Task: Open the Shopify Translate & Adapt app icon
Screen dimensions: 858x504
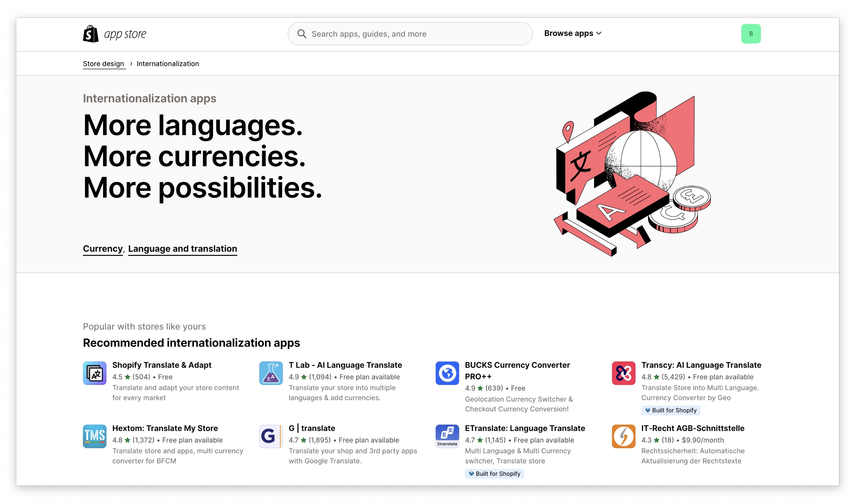Action: [x=95, y=373]
